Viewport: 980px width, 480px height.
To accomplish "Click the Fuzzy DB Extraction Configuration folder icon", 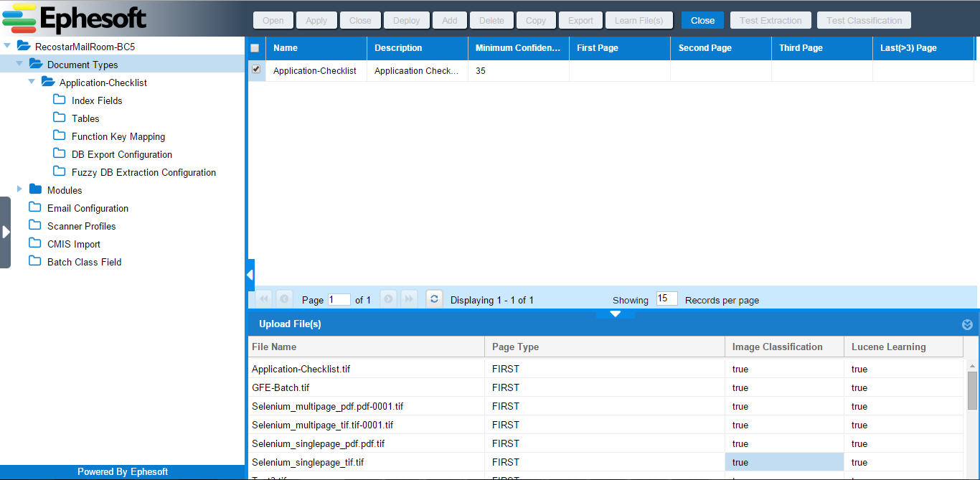I will (60, 171).
